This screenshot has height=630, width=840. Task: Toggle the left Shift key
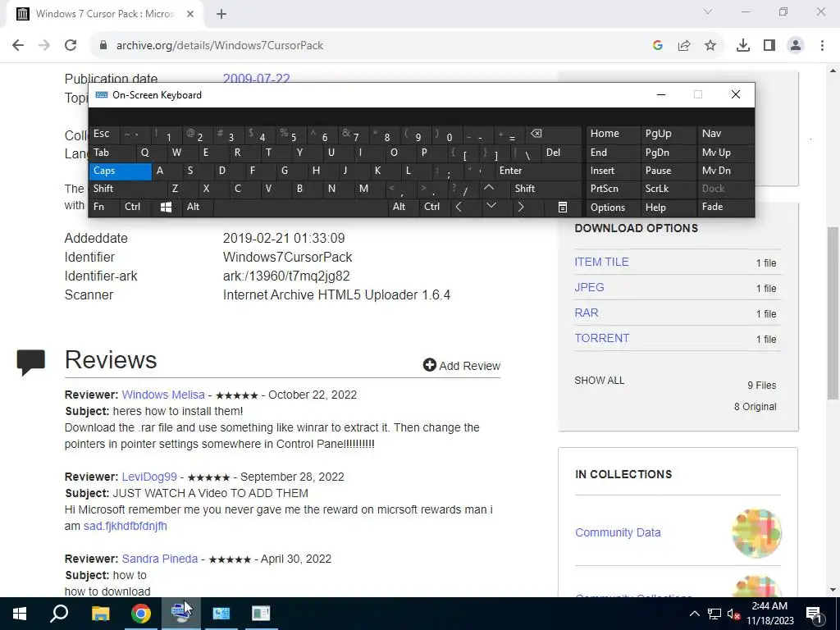pos(127,189)
